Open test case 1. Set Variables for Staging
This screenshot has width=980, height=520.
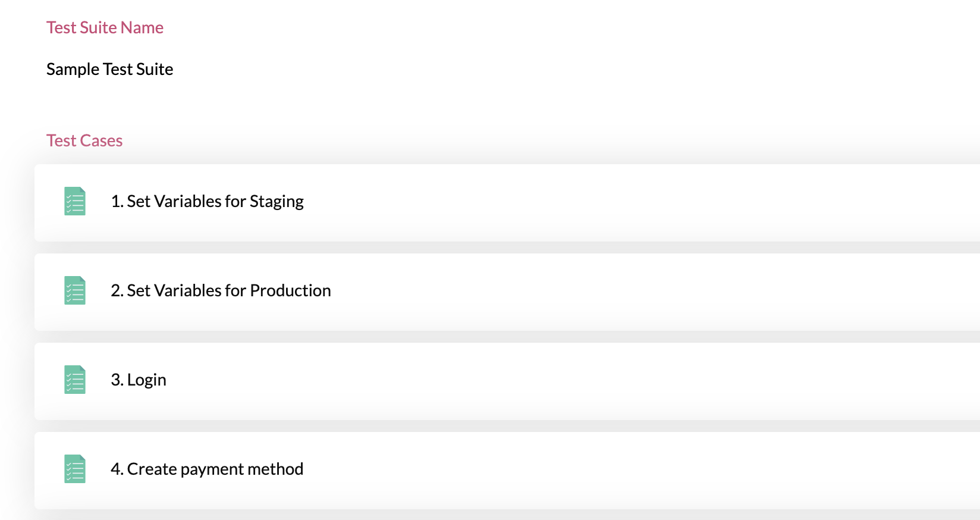pos(207,202)
